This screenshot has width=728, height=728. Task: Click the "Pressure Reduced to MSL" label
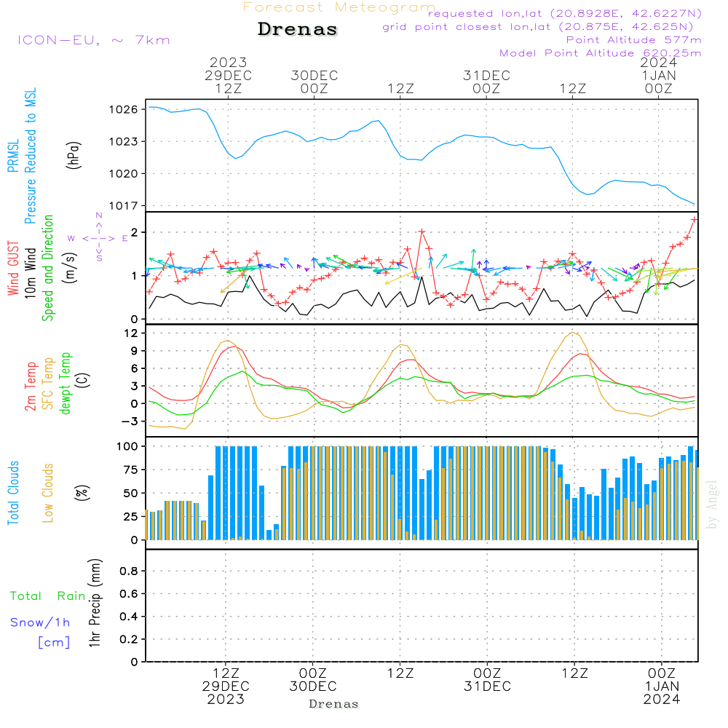tap(30, 156)
